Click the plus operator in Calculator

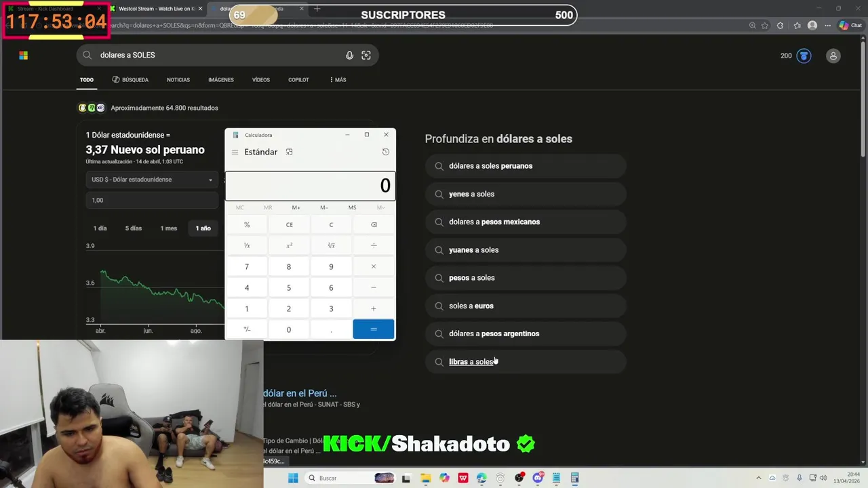click(x=374, y=308)
